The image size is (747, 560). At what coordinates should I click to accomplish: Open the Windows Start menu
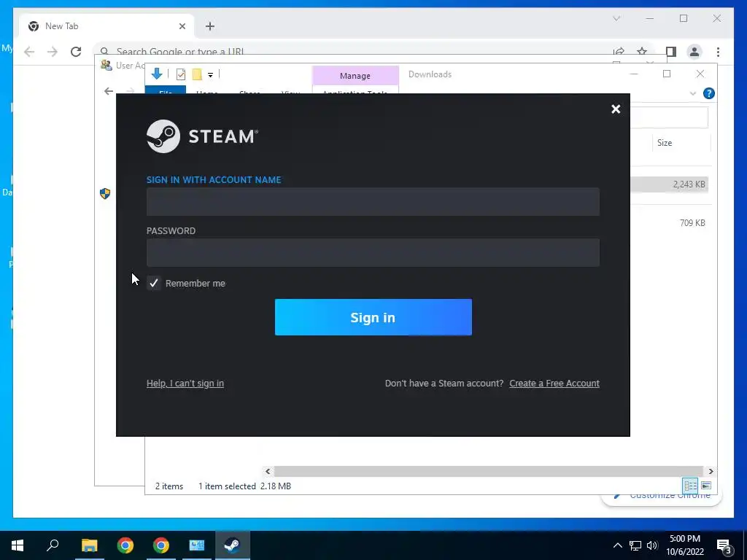pos(18,545)
